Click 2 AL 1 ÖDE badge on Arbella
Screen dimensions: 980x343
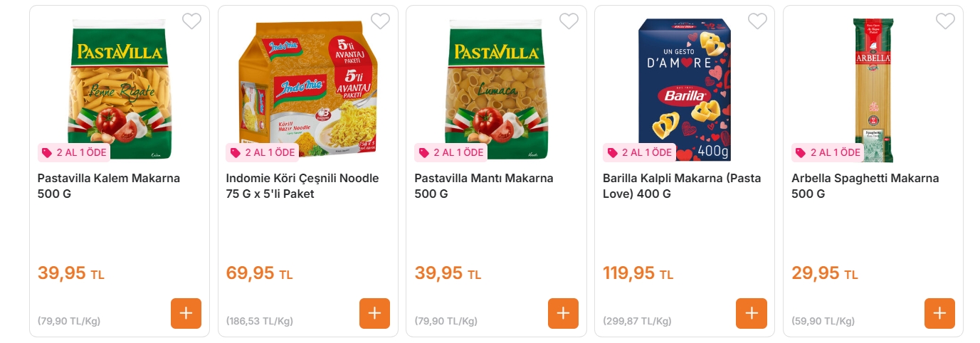[828, 152]
